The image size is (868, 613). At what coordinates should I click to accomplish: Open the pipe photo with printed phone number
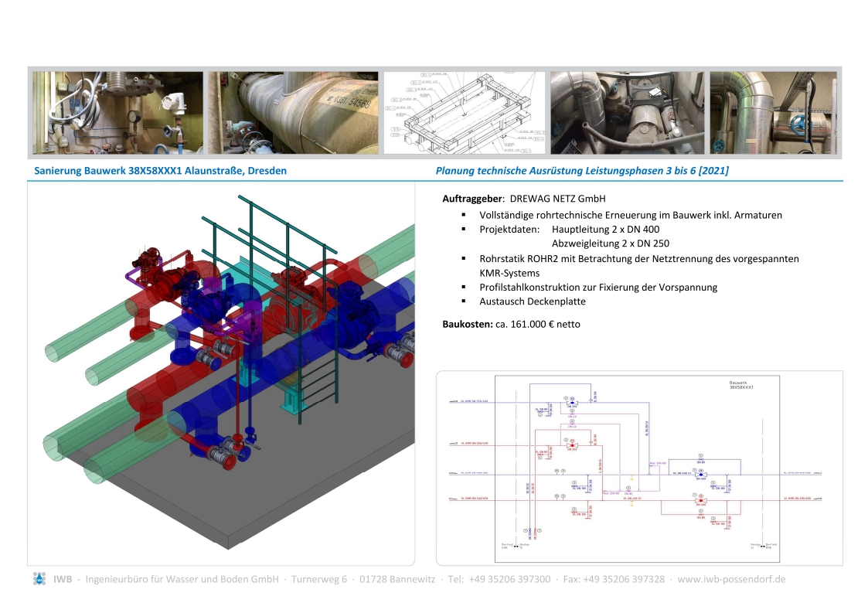(293, 113)
